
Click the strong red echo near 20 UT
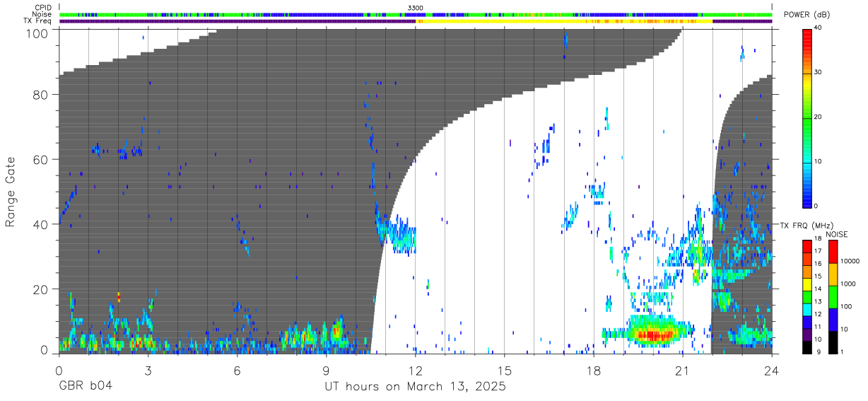point(654,335)
